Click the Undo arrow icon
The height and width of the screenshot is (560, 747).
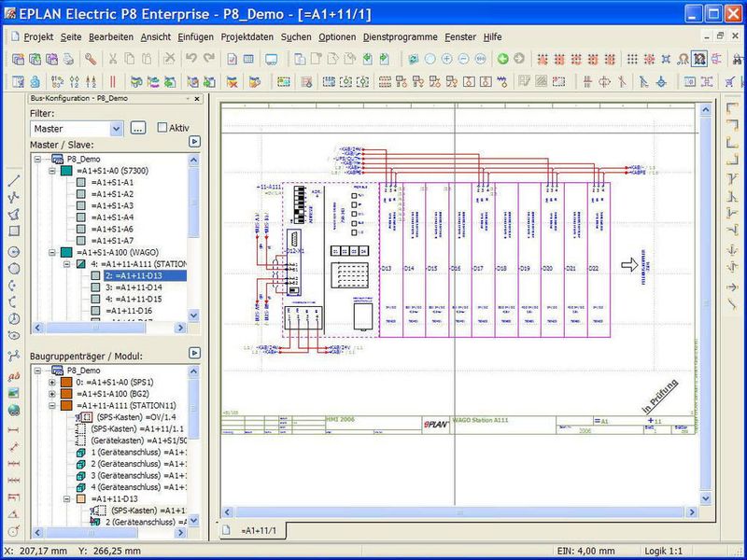click(x=191, y=59)
